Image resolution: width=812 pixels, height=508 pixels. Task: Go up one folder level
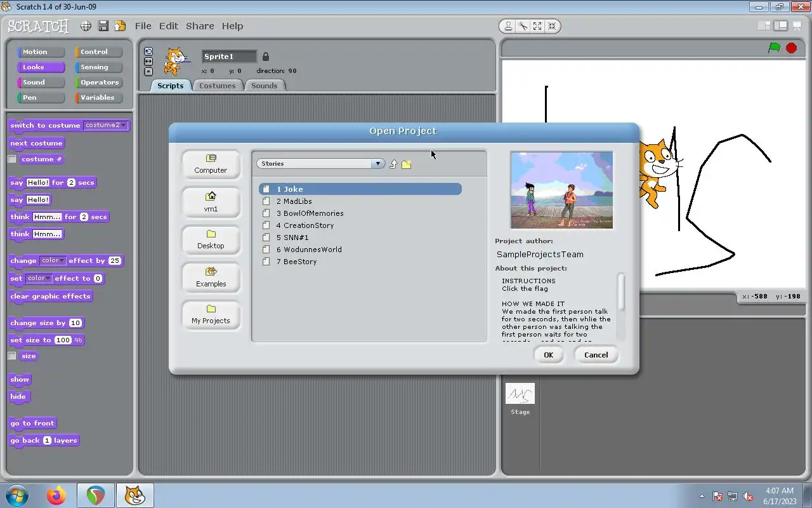(393, 164)
